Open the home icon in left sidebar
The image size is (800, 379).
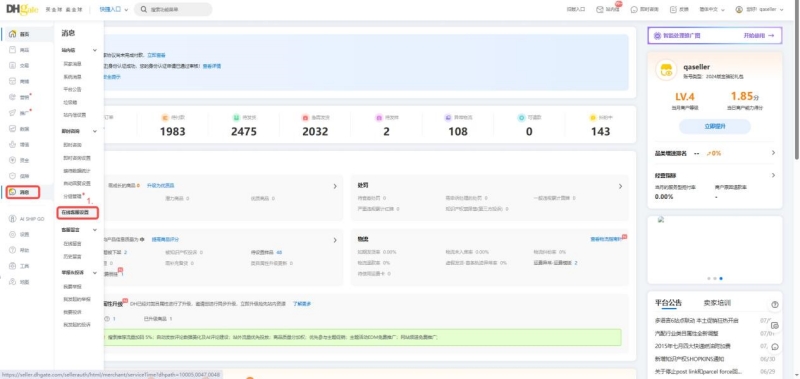click(x=13, y=34)
